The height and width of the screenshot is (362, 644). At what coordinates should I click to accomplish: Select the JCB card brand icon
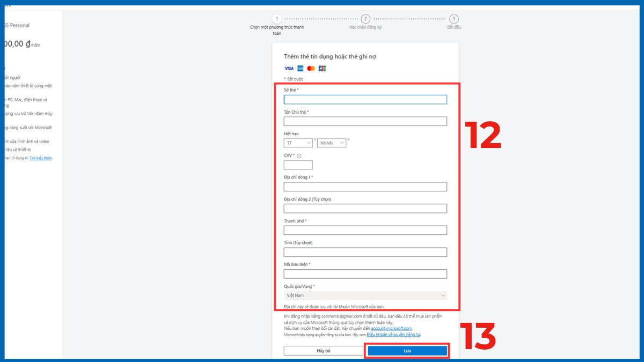(322, 68)
